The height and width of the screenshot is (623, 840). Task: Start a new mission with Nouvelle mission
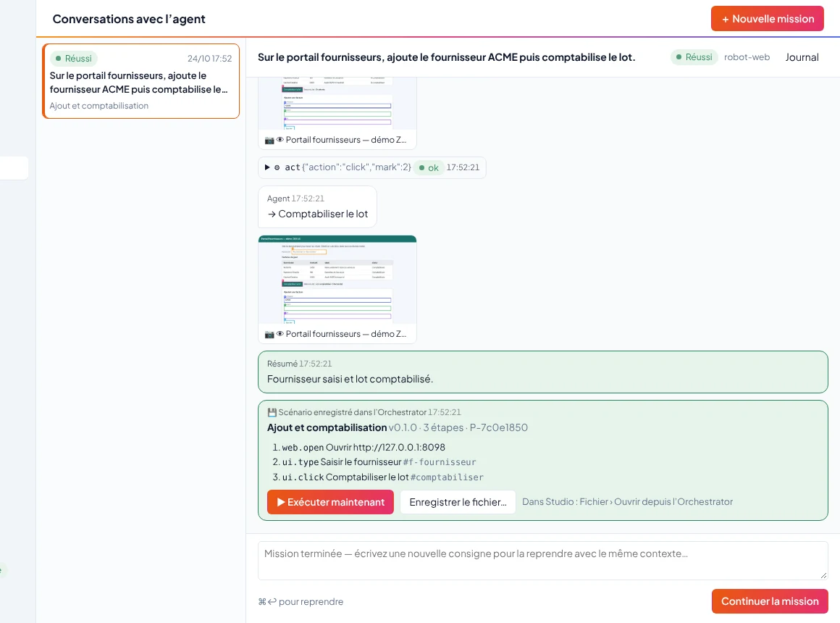pyautogui.click(x=767, y=19)
